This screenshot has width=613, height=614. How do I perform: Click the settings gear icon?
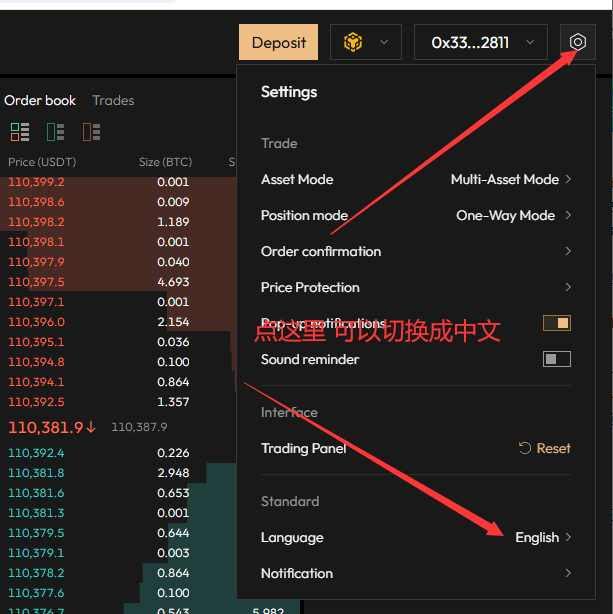577,42
